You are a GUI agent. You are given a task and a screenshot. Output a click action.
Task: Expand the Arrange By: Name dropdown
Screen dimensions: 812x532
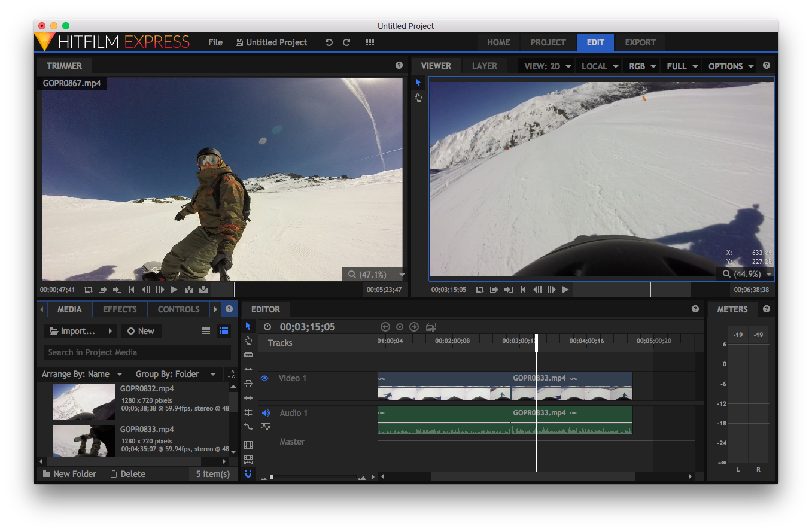(x=81, y=374)
